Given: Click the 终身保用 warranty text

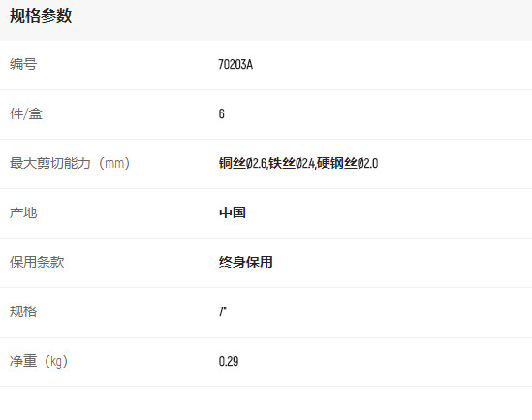Looking at the screenshot, I should click(245, 262).
